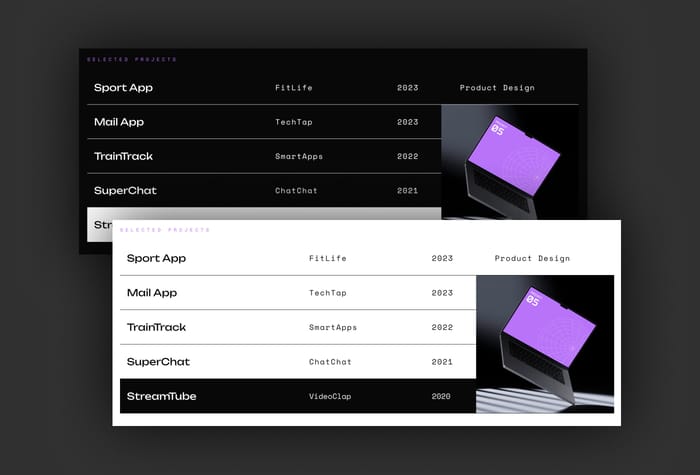Select Sport App in the dark panel

123,88
